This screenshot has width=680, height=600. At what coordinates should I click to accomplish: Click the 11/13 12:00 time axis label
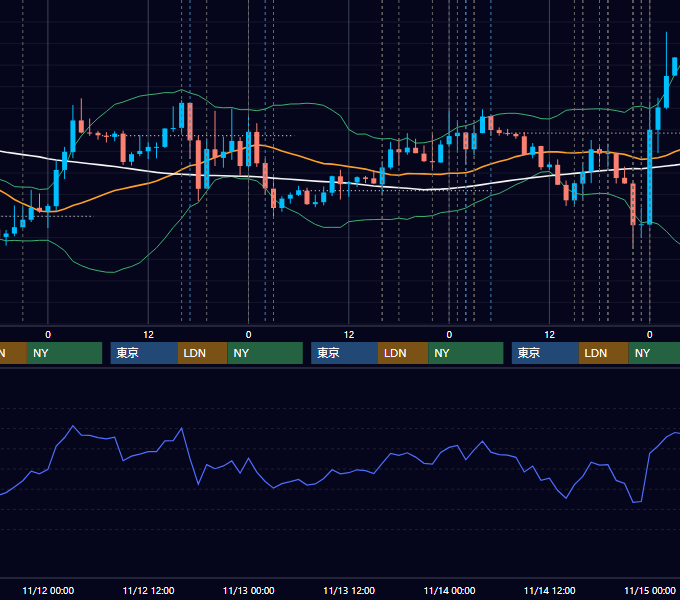349,590
